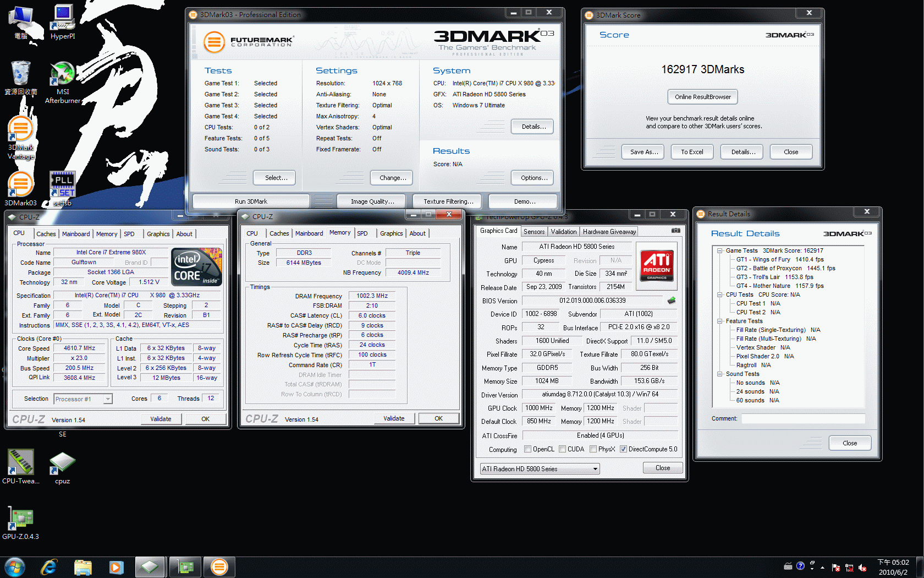
Task: Click the Intel Core i7 logo in CPU-Z
Action: tap(197, 266)
